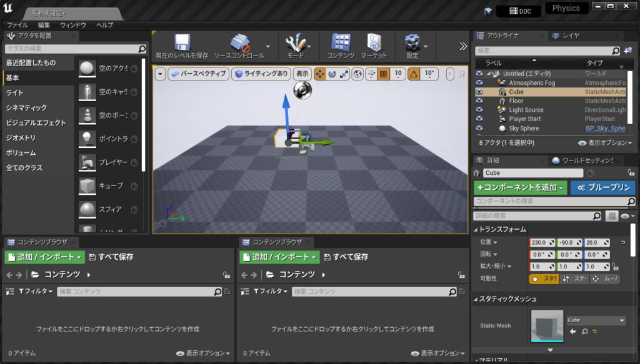The image size is (640, 364).
Task: Expand the hidden toolbar items chevron
Action: (x=463, y=46)
